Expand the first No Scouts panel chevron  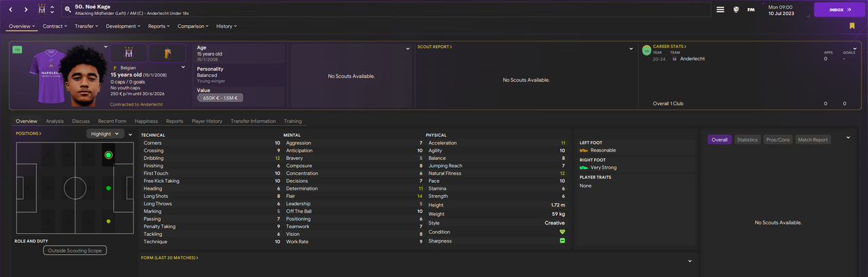pyautogui.click(x=408, y=49)
